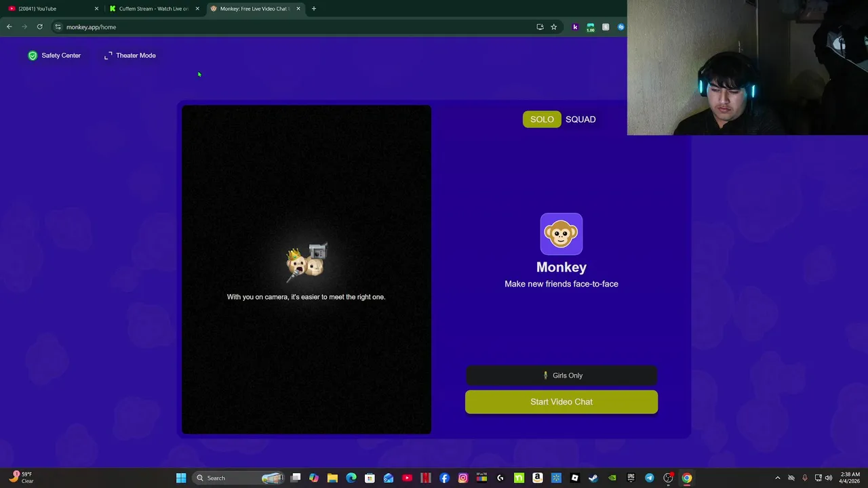The image size is (868, 488).
Task: Click Start Video Chat button
Action: [561, 402]
